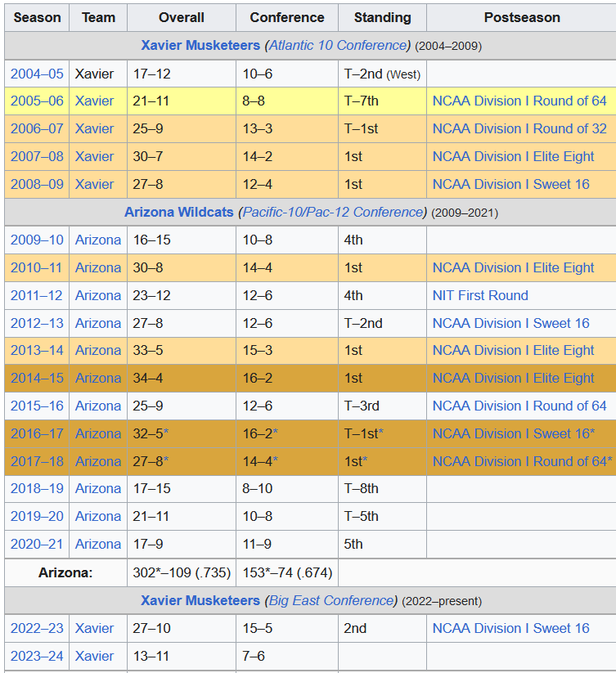Open the Xavier Musketeers link with Atlantic 10

tap(200, 45)
